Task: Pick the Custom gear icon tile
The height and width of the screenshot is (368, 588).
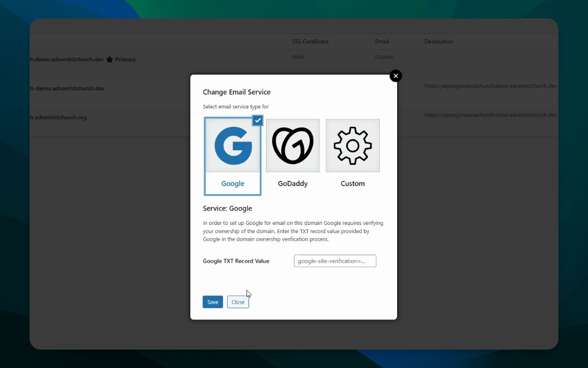Action: [x=353, y=145]
